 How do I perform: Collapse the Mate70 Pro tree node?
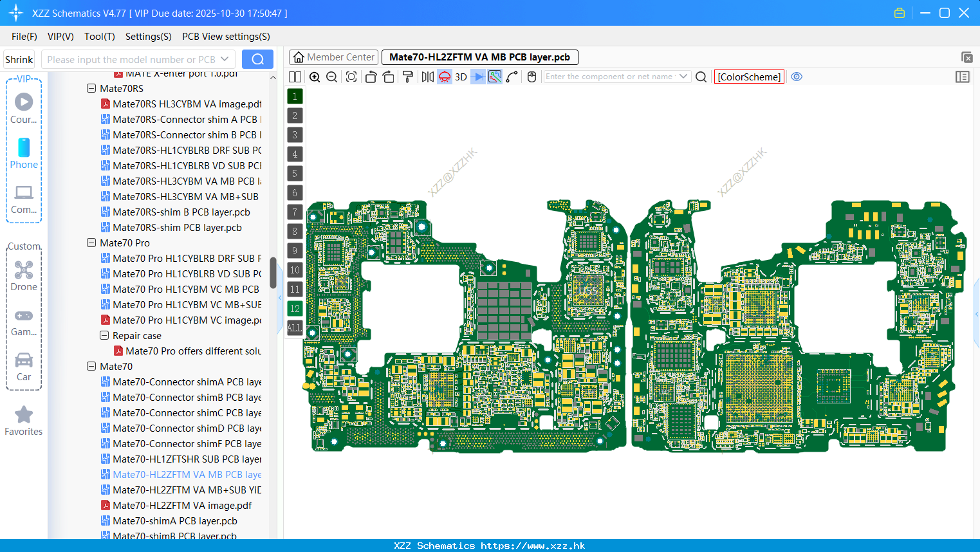[x=91, y=243]
